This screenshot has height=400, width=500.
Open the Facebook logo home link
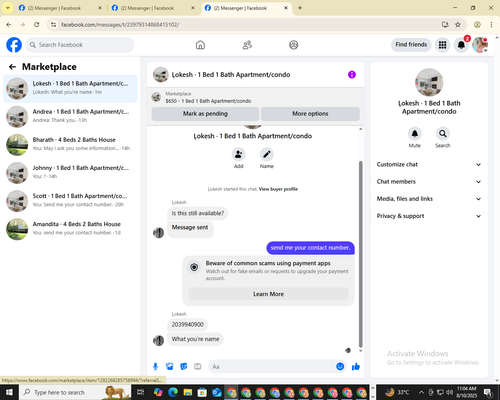click(x=14, y=45)
